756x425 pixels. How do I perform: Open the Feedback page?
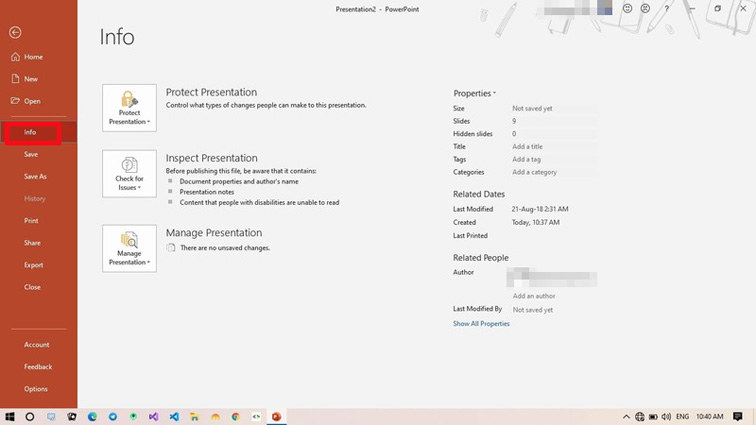click(x=38, y=367)
